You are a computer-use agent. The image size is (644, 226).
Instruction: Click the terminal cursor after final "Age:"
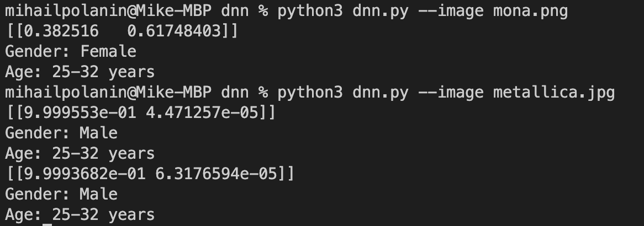click(x=47, y=216)
